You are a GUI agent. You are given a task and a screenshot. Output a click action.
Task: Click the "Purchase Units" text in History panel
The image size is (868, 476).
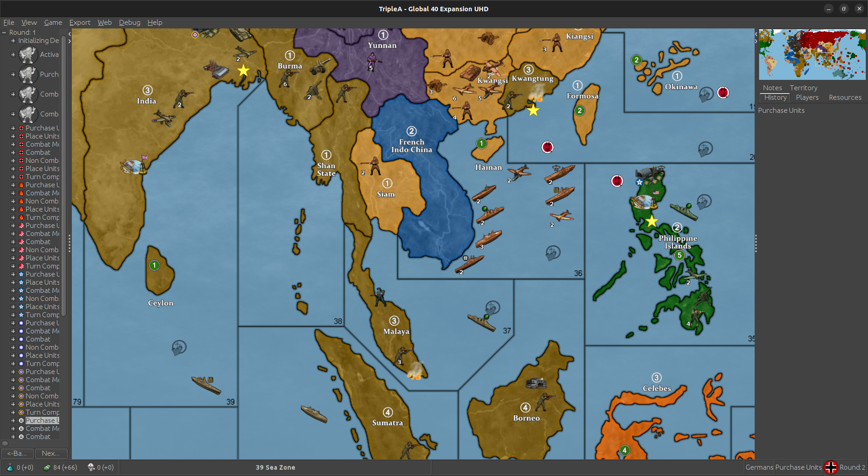coord(781,111)
